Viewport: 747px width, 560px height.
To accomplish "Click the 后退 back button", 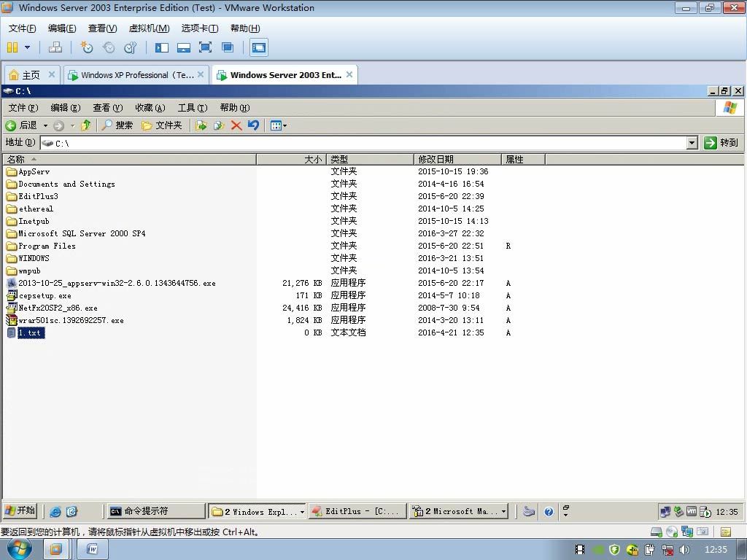I will coord(21,125).
